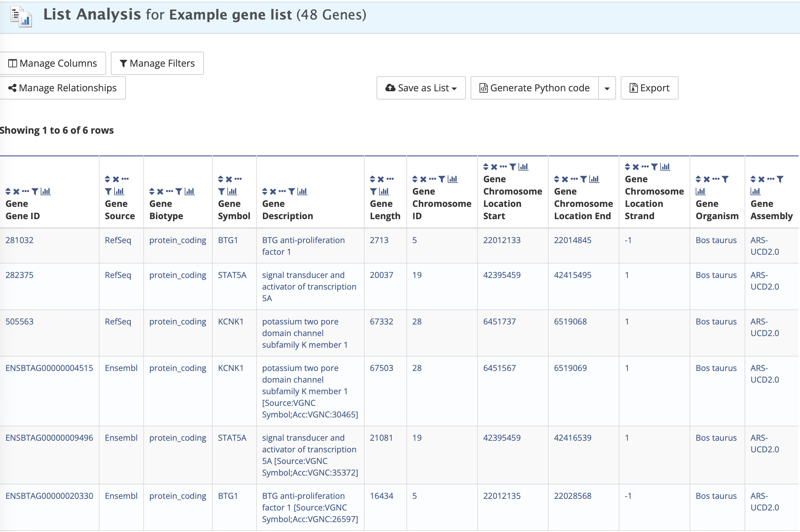Click filter icon on Gene Symbol column
This screenshot has height=532, width=800.
tap(221, 191)
